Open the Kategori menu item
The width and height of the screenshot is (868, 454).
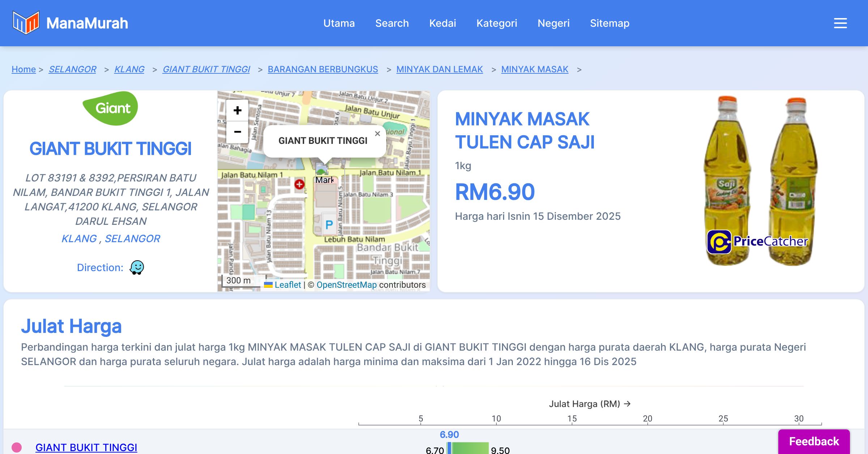coord(497,23)
